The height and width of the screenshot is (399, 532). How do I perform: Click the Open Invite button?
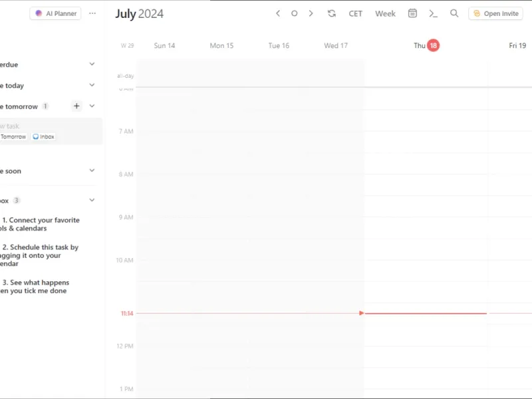495,13
